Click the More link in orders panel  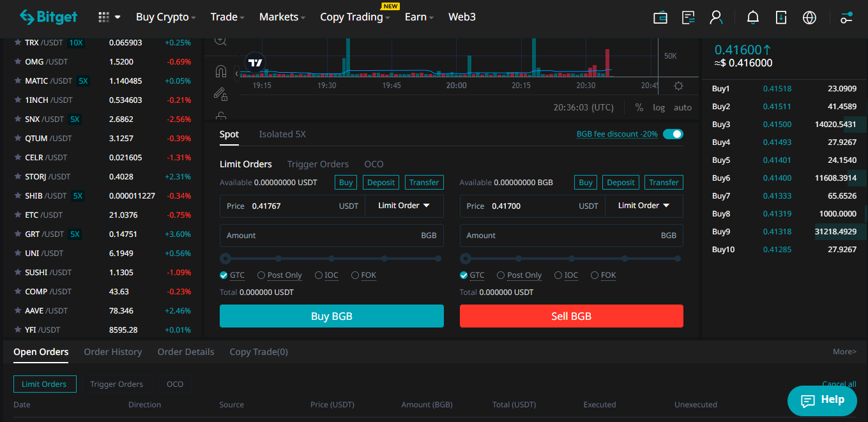pos(844,352)
